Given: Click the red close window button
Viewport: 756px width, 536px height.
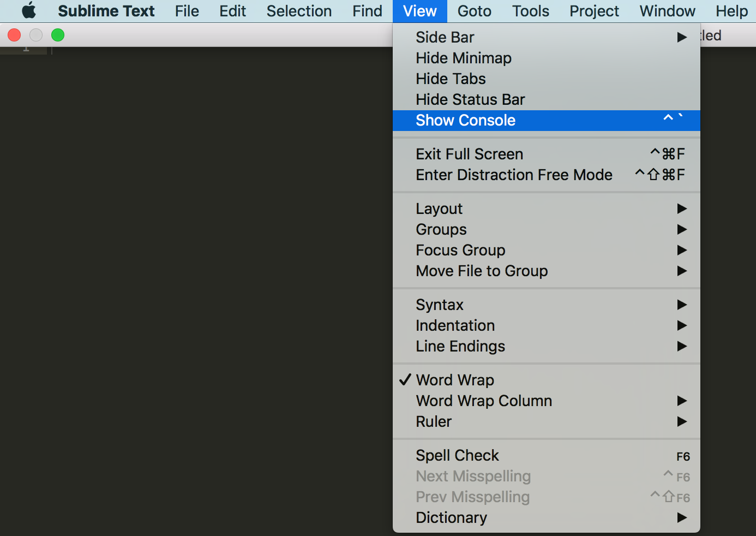Looking at the screenshot, I should 14,35.
